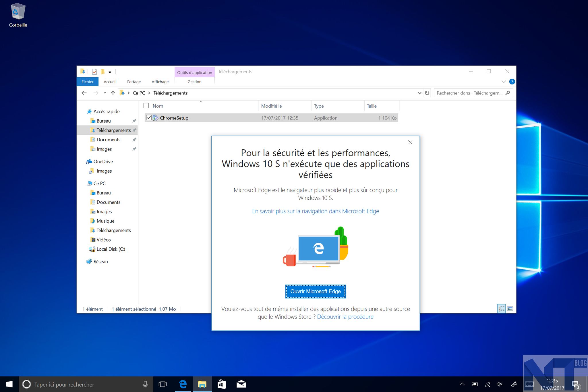Click the Ouvrir Microsoft Edge button
This screenshot has height=392, width=588.
316,291
